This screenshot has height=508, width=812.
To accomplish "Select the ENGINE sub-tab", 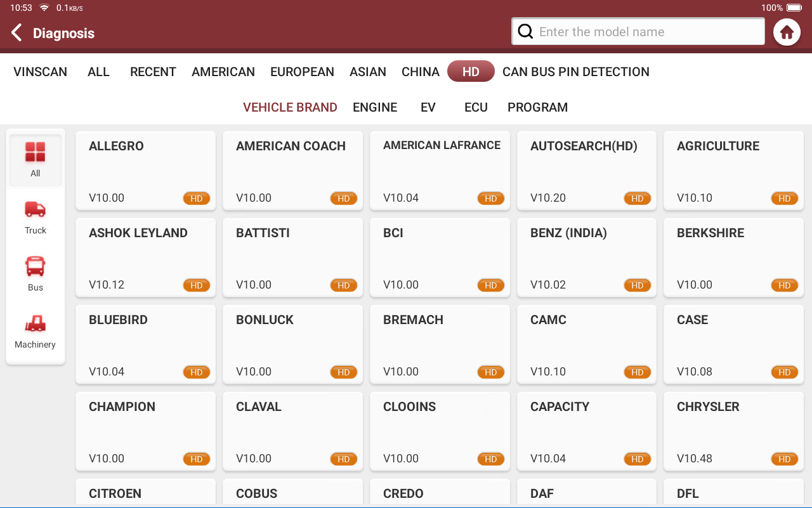I will pyautogui.click(x=375, y=107).
